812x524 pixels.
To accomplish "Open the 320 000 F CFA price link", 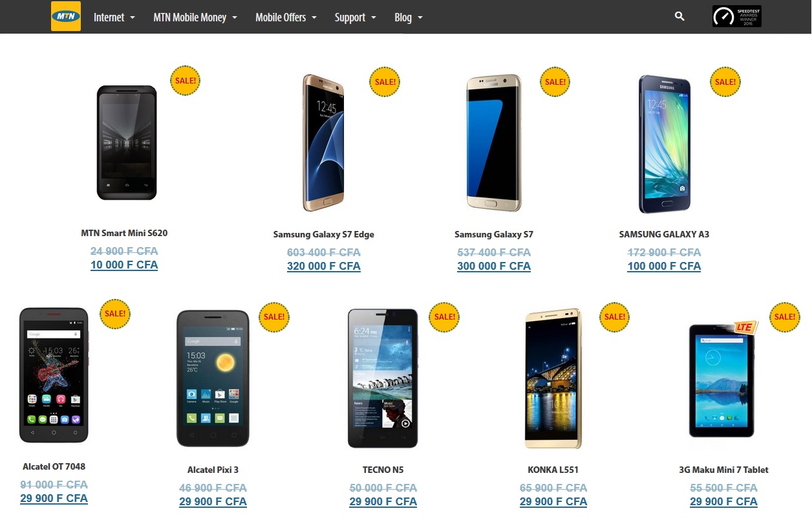I will [x=324, y=267].
